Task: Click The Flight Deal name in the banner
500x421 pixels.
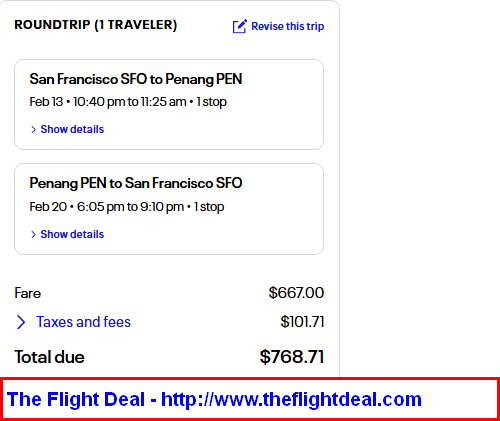Action: pyautogui.click(x=76, y=399)
